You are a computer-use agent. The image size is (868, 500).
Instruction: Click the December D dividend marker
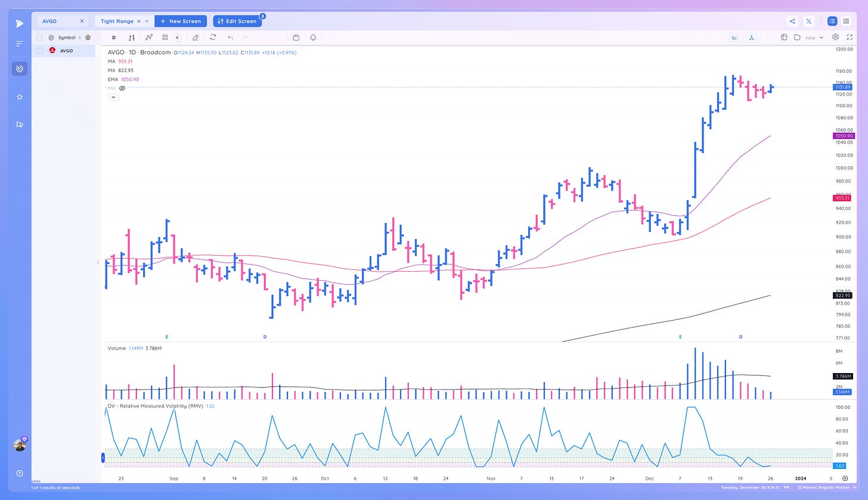(x=741, y=337)
